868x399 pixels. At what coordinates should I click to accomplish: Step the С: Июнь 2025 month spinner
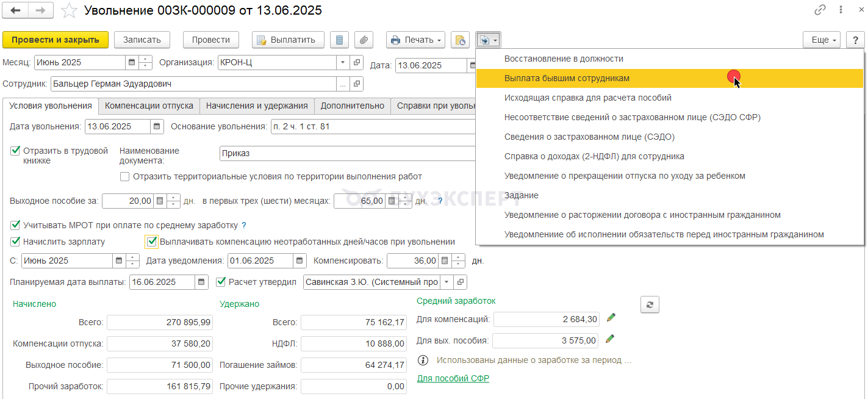[x=132, y=261]
